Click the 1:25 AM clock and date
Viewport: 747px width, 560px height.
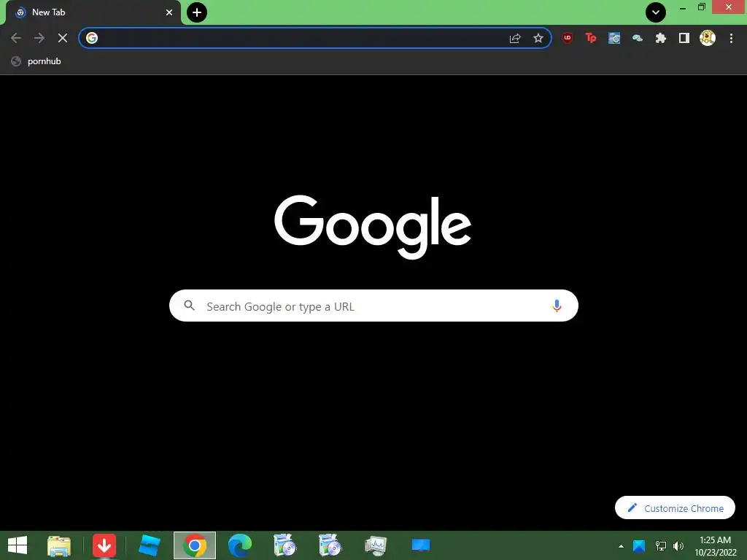pos(715,546)
